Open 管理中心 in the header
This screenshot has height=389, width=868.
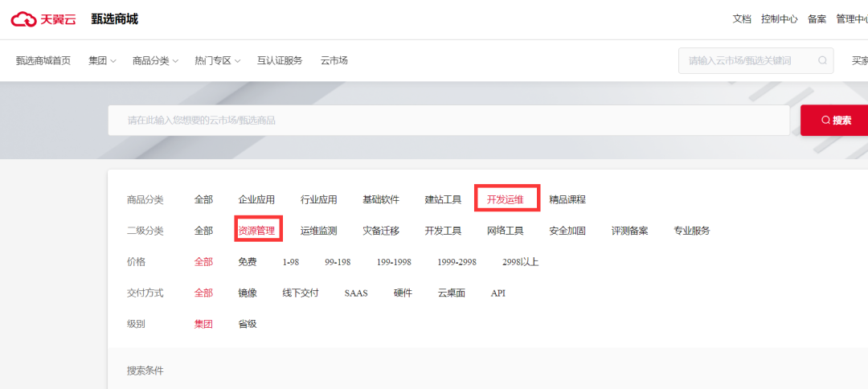[x=852, y=19]
